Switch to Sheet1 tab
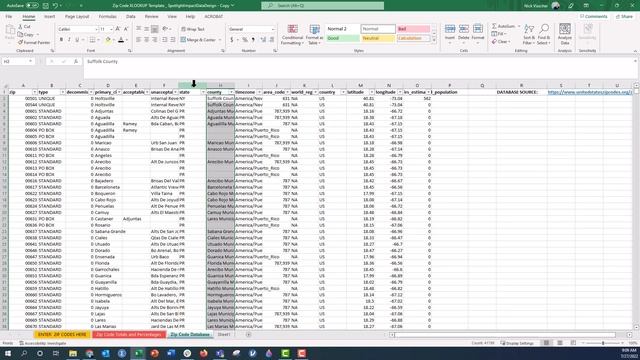 tap(224, 334)
